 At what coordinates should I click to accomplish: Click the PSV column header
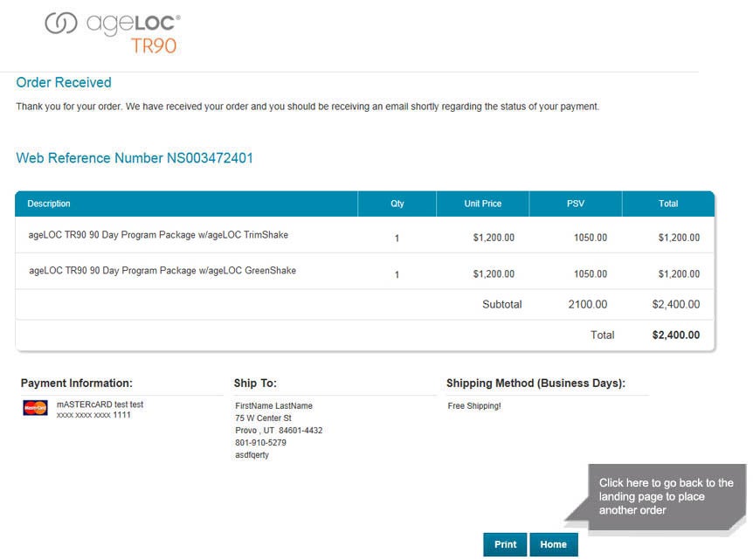(575, 204)
